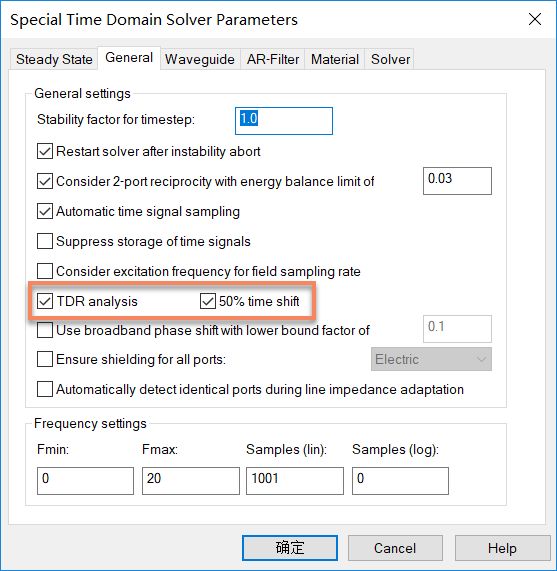
Task: Enable Use broadband phase shift option
Action: coord(45,330)
